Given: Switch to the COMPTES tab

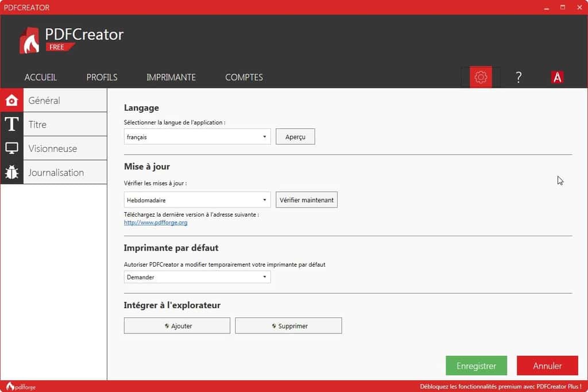Looking at the screenshot, I should click(x=243, y=77).
